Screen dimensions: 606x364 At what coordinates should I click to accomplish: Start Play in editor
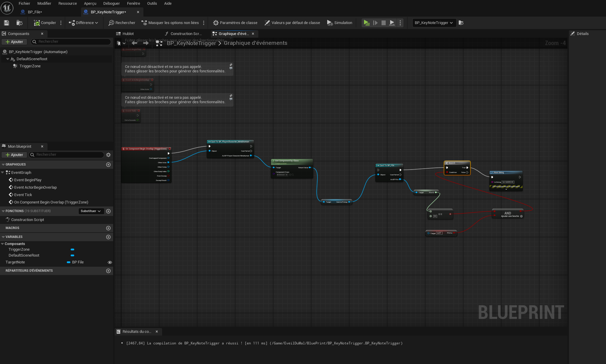click(x=367, y=23)
